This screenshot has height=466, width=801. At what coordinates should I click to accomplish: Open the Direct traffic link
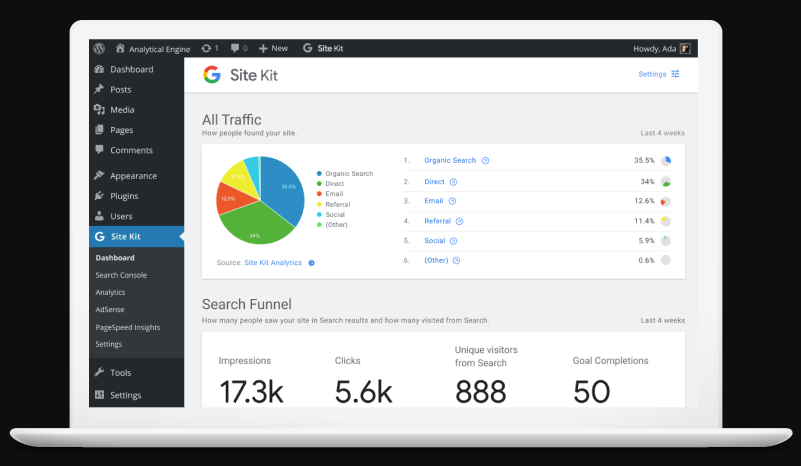click(434, 182)
